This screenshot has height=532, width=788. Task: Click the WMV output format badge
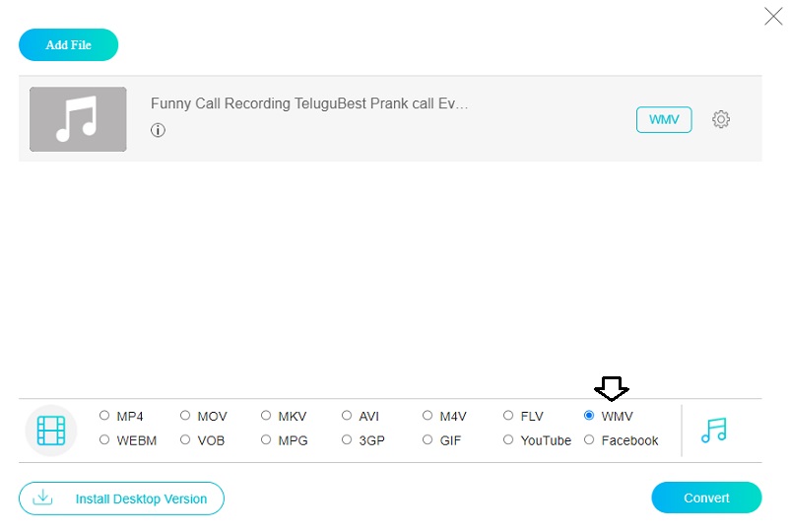coord(664,119)
